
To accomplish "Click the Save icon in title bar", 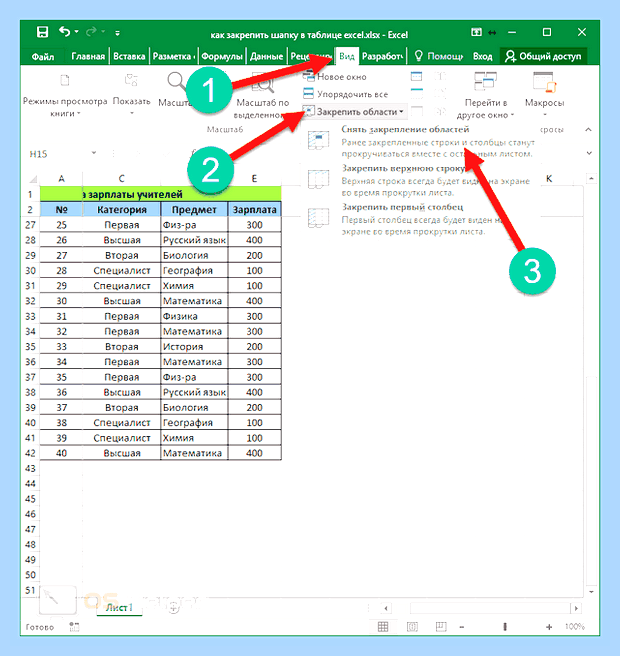I will [x=42, y=32].
